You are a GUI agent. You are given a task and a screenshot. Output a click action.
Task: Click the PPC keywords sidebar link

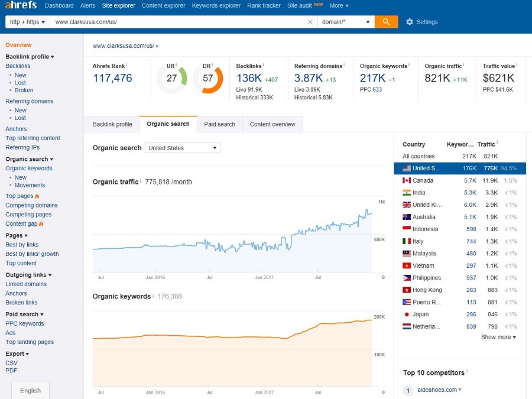25,324
